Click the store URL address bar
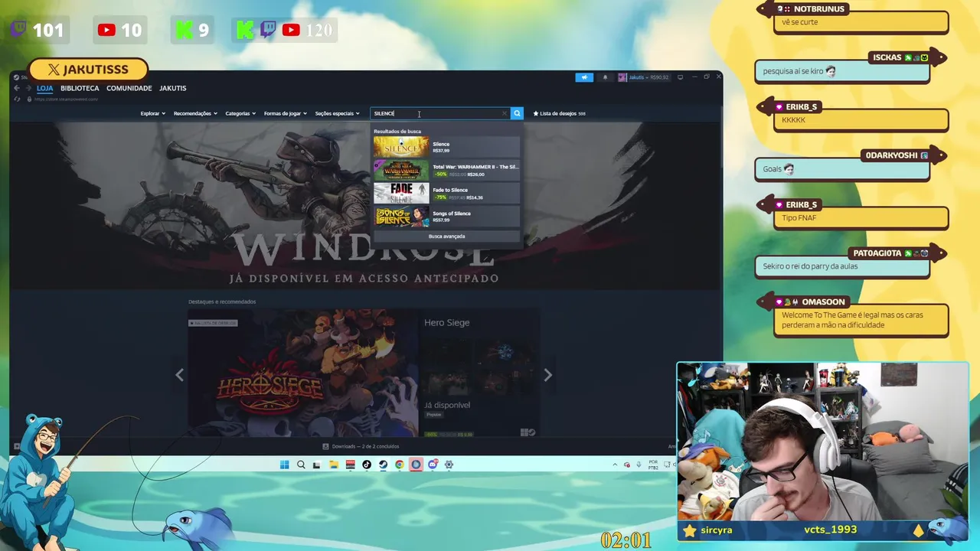 click(66, 99)
